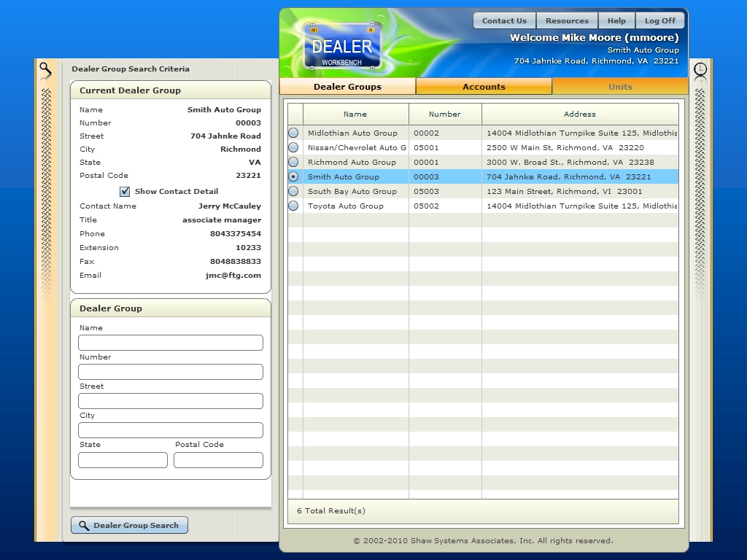Click the phone value 8043375454
Screen dimensions: 747x560
pos(236,234)
